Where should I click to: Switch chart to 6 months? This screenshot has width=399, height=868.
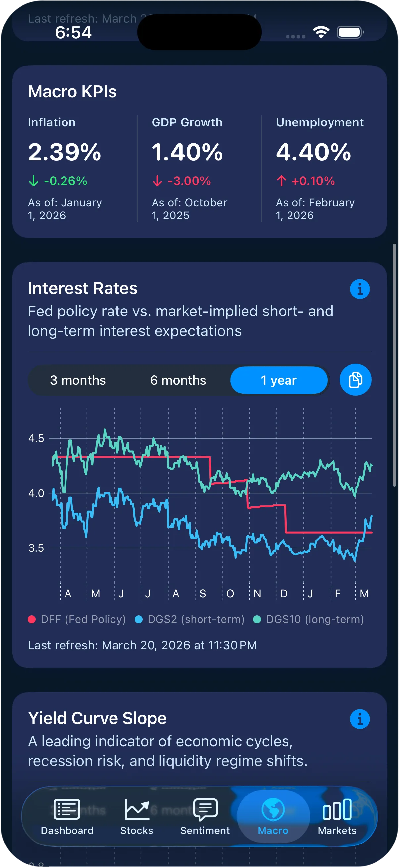tap(178, 380)
